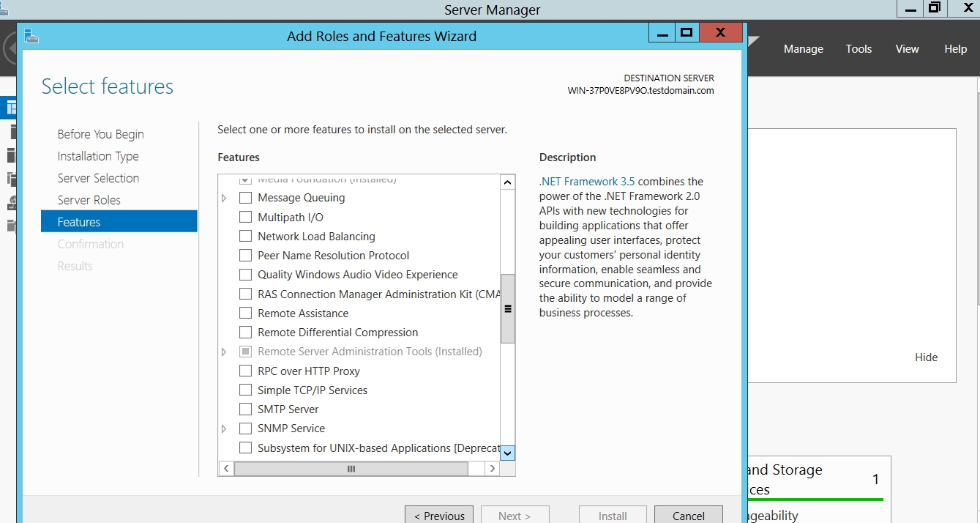The image size is (980, 523).
Task: Click the Server Manager app icon in title bar
Action: [4, 9]
